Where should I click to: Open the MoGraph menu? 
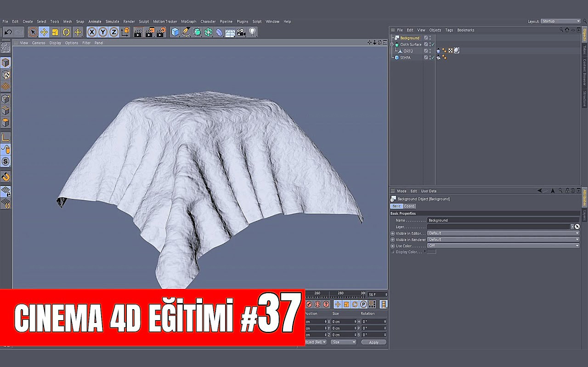tap(188, 22)
